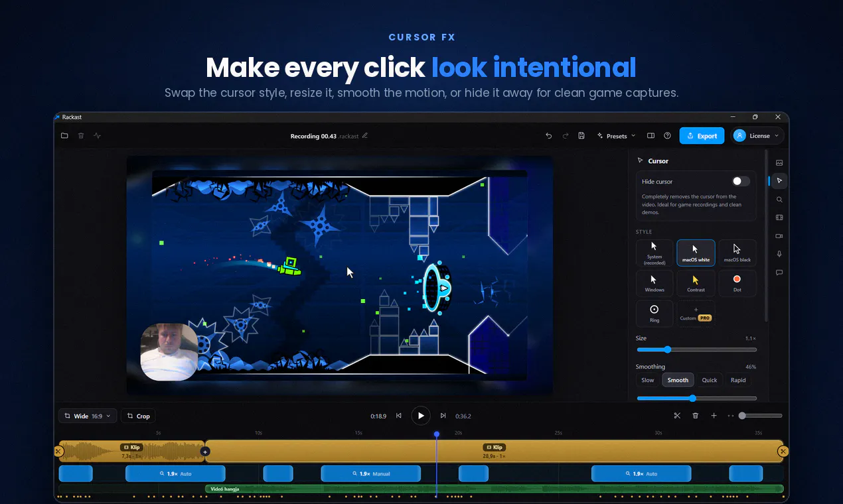Click the left trim handle of first Klip

click(58, 452)
